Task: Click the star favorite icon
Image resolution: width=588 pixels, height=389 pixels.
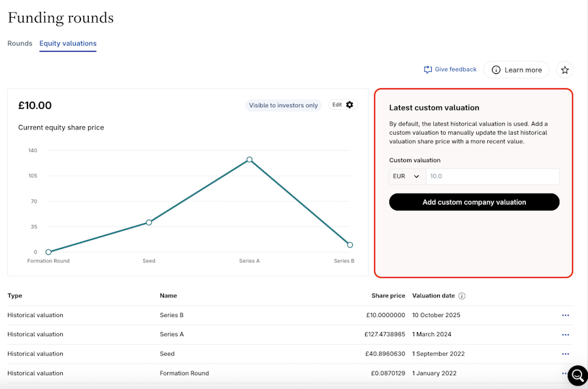Action: [565, 70]
